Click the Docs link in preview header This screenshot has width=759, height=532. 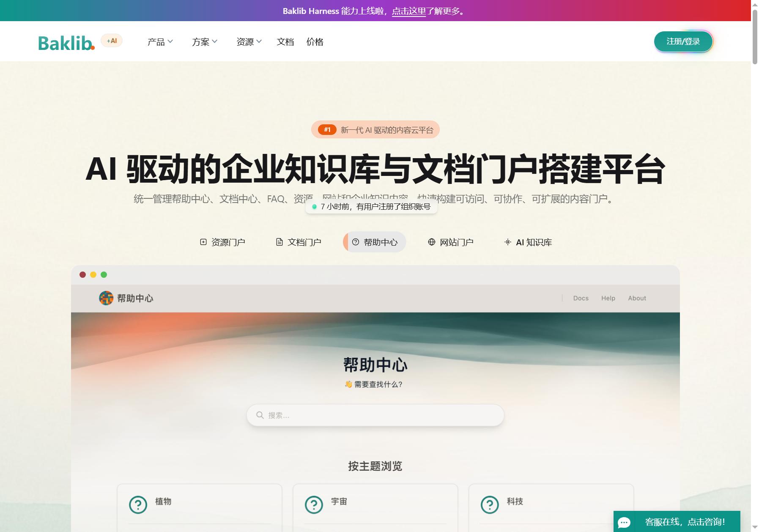[x=581, y=298]
